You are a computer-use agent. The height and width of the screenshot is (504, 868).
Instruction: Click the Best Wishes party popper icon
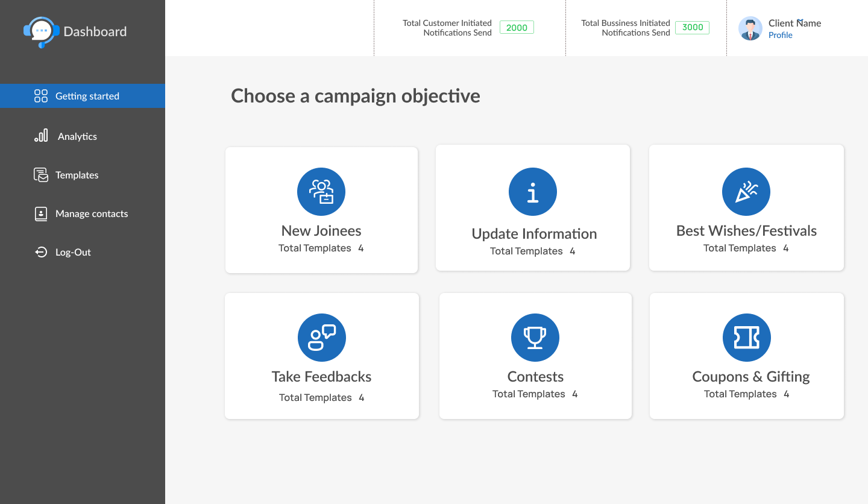click(746, 192)
